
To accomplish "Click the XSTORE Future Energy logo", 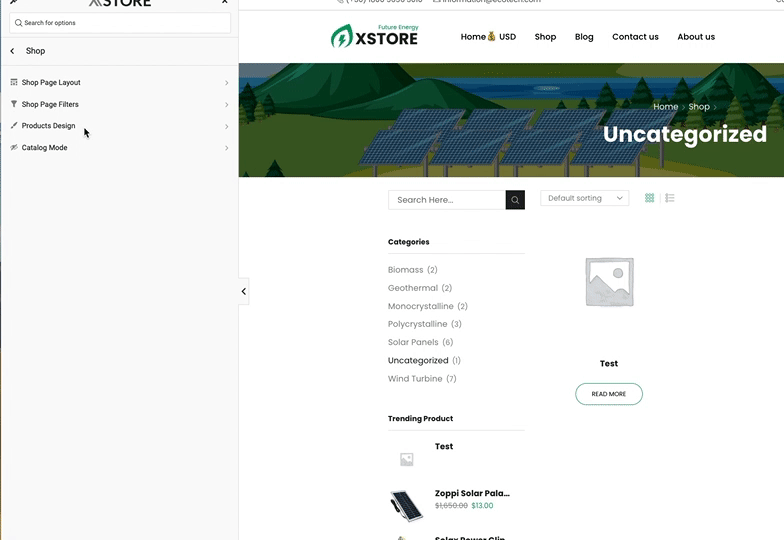I will 374,36.
